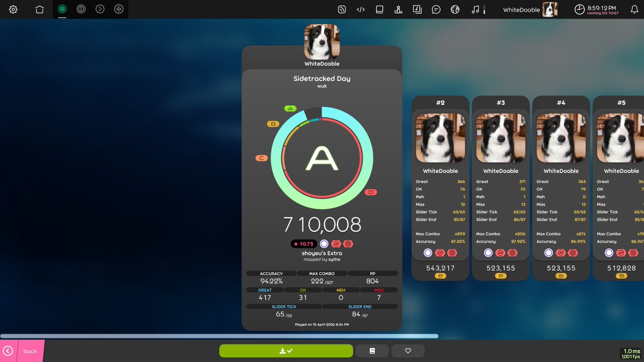Viewport: 644px width, 362px height.
Task: Click the total score 710,008
Action: [322, 225]
